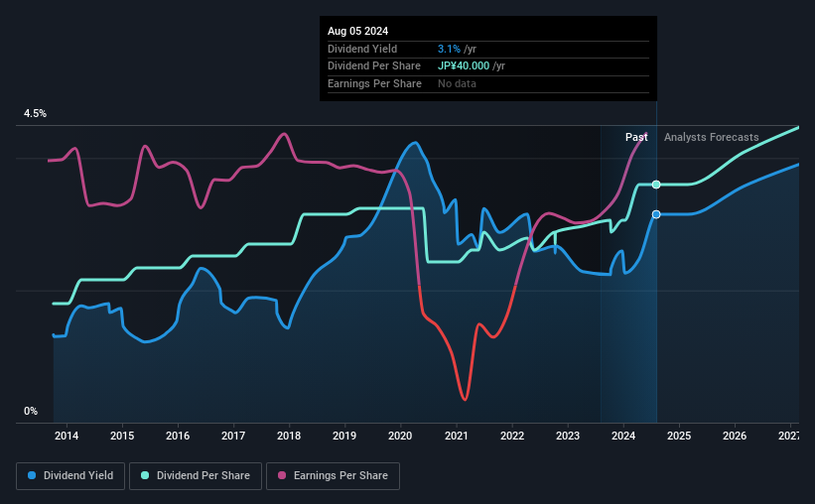Click the 2020 x-axis label

400,436
